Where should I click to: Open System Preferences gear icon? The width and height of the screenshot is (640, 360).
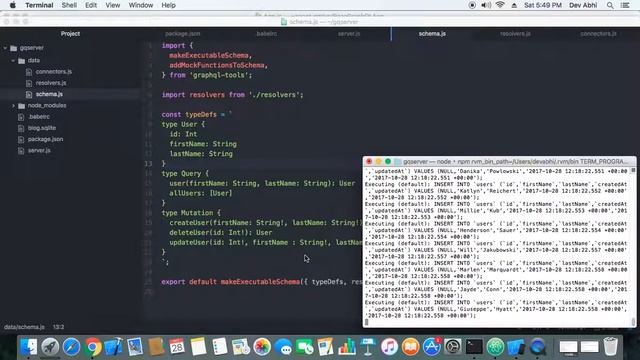pos(453,347)
